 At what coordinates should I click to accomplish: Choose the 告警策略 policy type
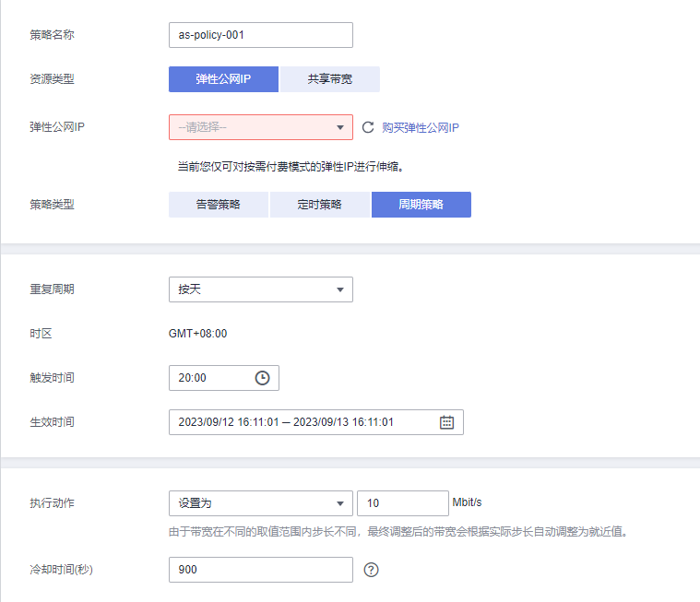coord(218,205)
